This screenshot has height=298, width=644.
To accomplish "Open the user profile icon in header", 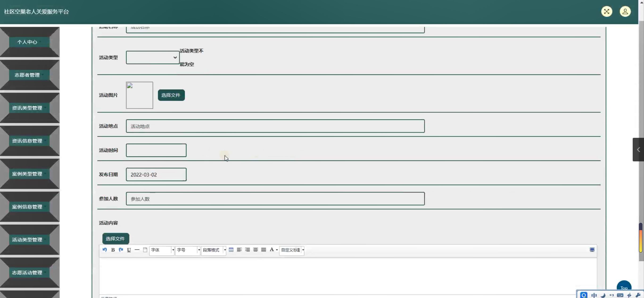I will 625,12.
